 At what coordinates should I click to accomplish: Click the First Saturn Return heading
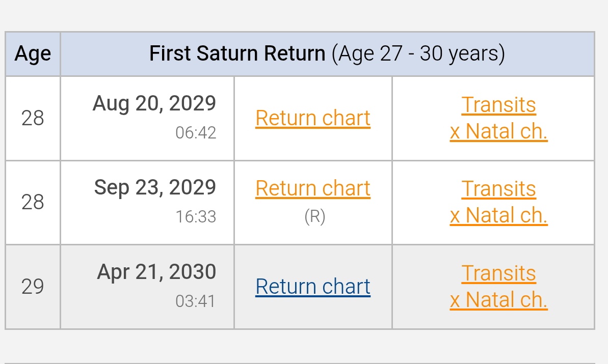[x=237, y=53]
